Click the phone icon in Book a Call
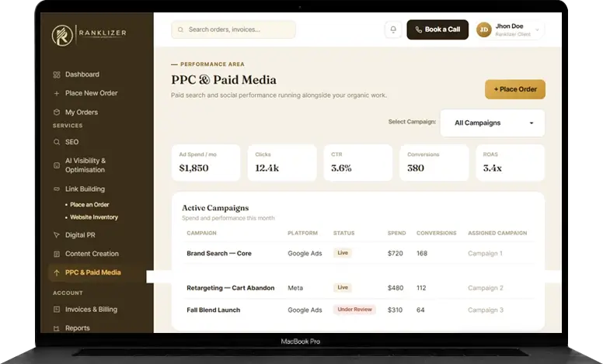Viewport: 603px width, 364px height. click(x=418, y=29)
